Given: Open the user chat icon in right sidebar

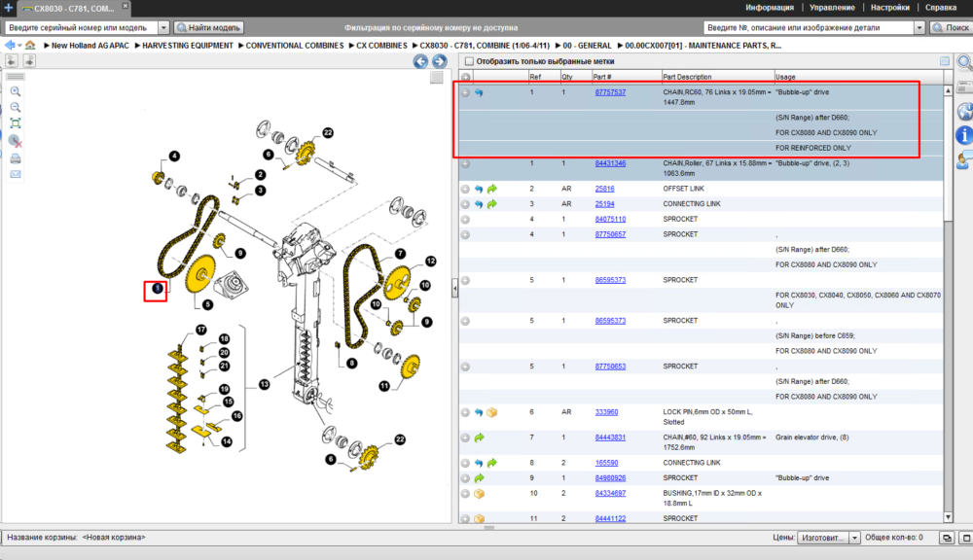Looking at the screenshot, I should [x=964, y=160].
